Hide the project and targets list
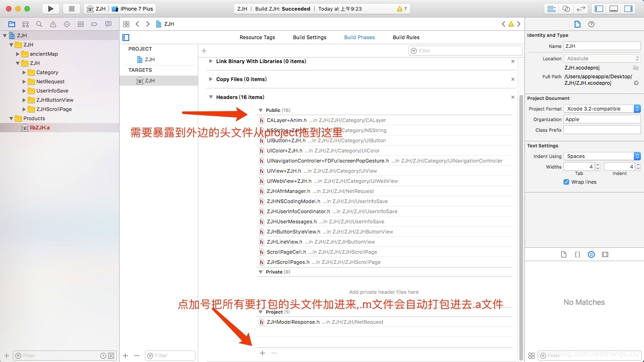This screenshot has width=644, height=362. point(126,37)
